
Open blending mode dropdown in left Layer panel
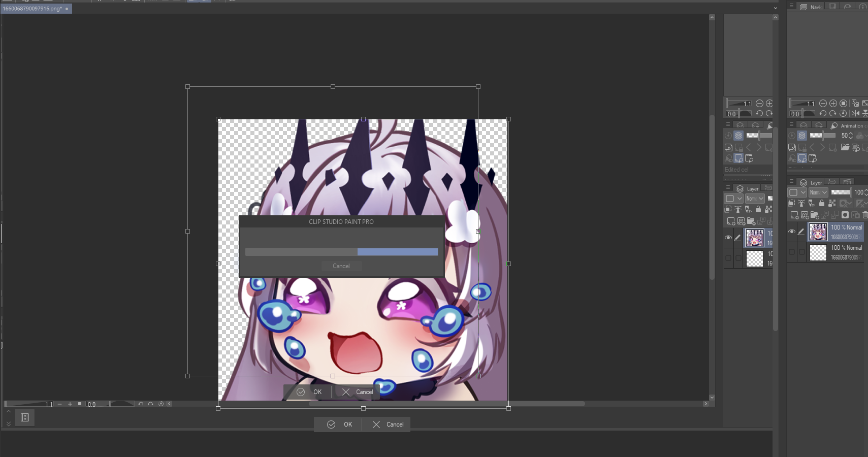point(755,199)
